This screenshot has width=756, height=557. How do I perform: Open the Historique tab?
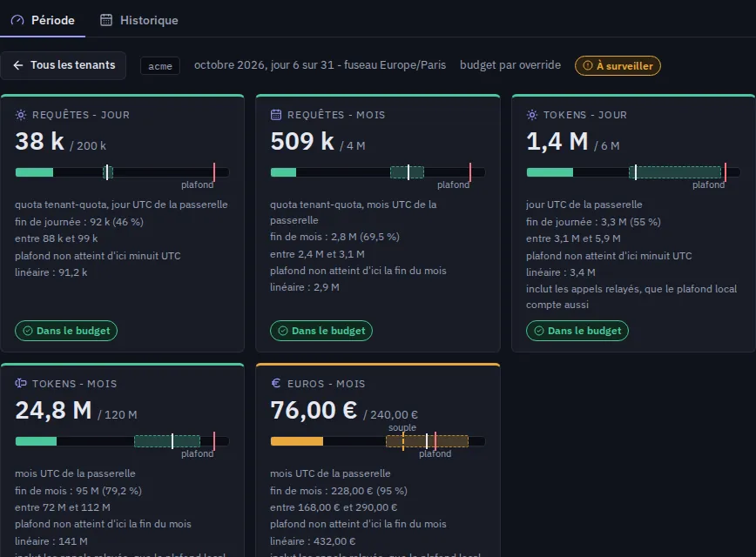click(139, 20)
